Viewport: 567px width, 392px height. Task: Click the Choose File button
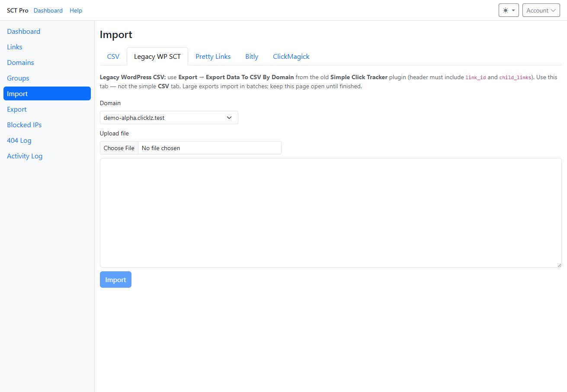coord(119,148)
